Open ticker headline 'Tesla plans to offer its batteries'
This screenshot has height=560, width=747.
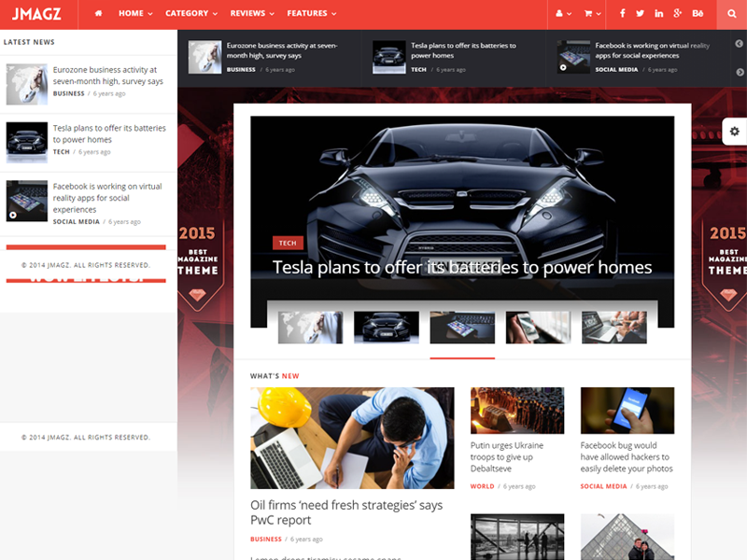point(463,50)
